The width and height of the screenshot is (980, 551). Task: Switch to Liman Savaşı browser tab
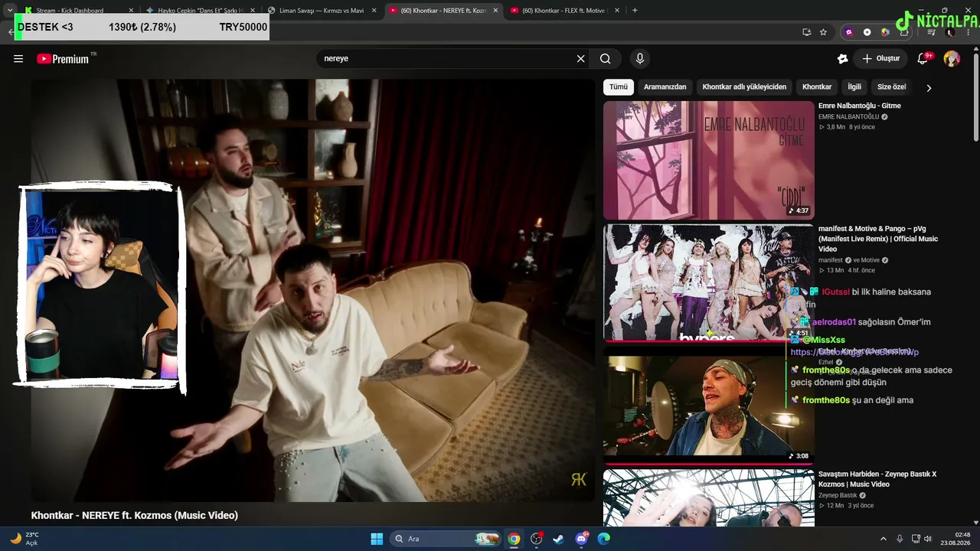click(x=322, y=11)
